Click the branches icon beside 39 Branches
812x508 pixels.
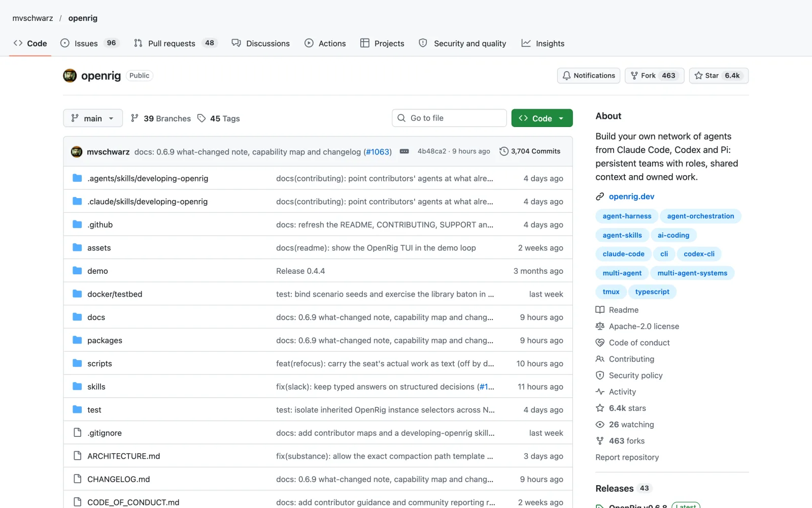(x=134, y=118)
